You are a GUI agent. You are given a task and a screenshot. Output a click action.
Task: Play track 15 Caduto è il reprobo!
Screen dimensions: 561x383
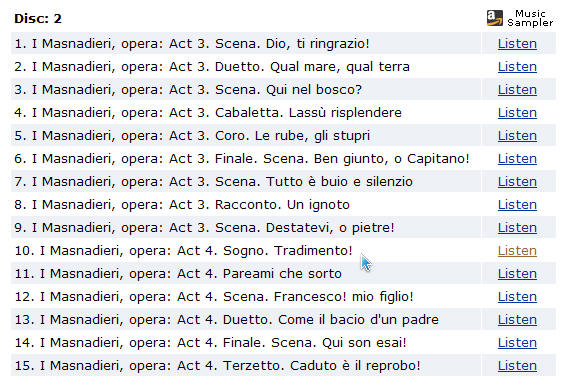coord(517,365)
